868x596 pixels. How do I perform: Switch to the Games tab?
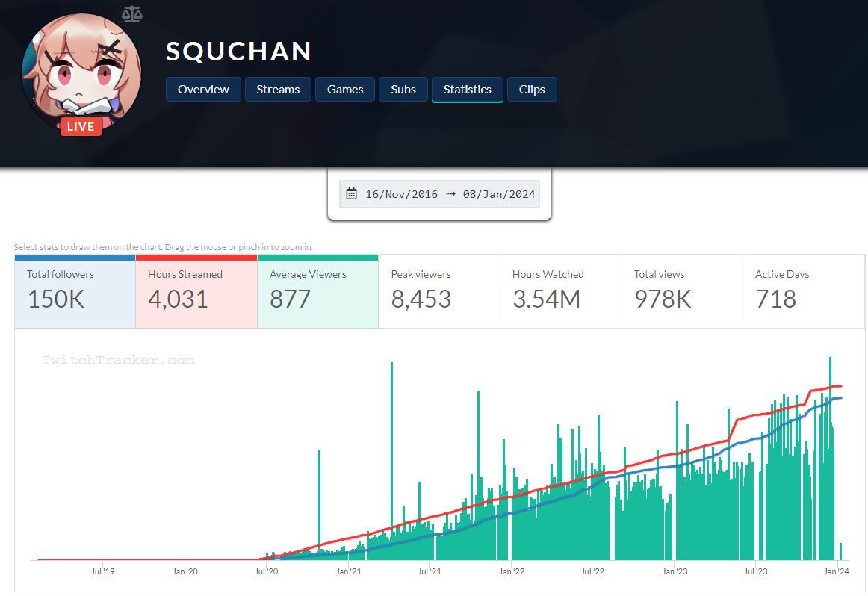tap(345, 89)
